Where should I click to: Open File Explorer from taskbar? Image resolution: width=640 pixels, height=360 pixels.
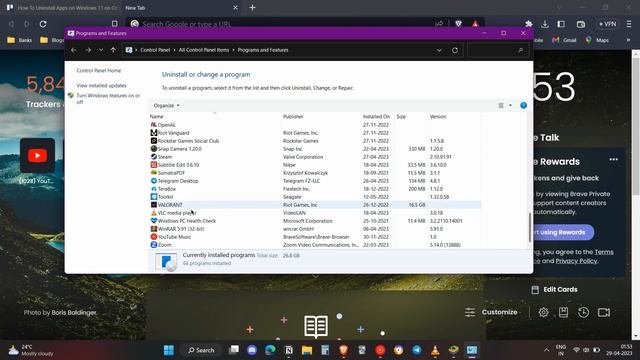[x=307, y=350]
